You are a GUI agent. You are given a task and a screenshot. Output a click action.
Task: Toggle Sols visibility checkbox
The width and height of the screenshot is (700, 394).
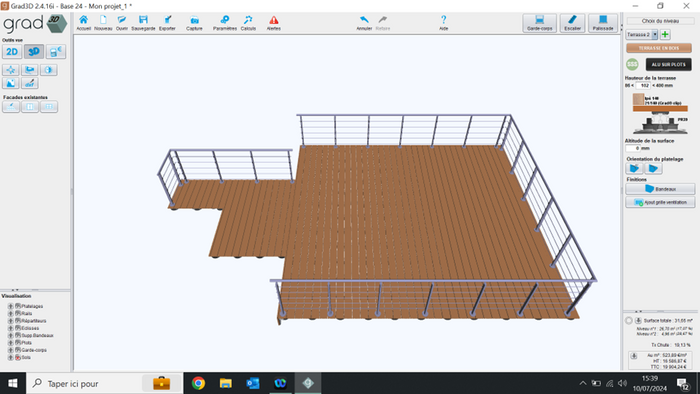point(18,357)
